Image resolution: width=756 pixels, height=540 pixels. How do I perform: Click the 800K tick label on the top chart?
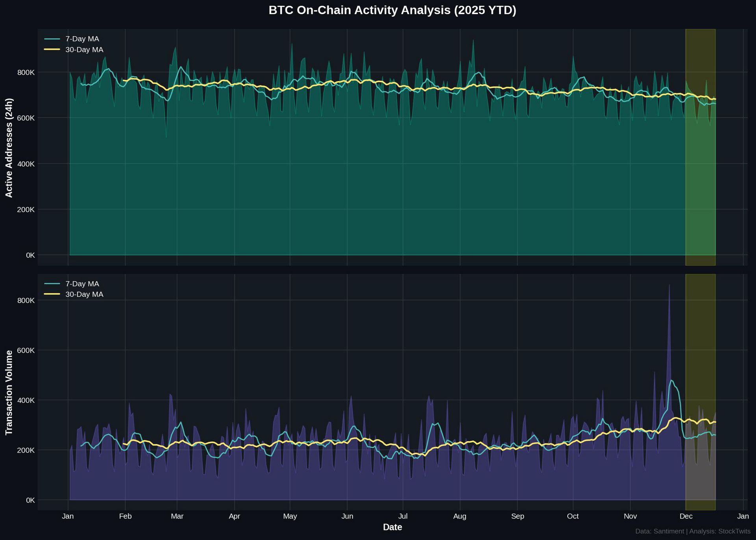point(26,72)
